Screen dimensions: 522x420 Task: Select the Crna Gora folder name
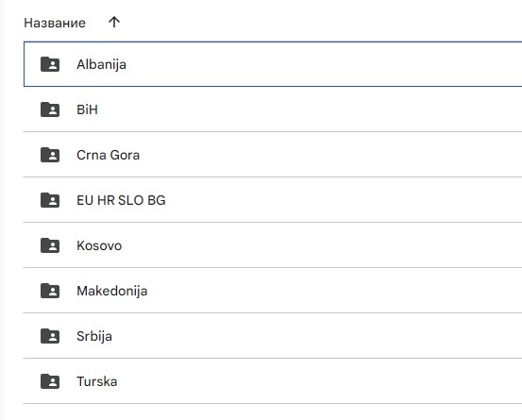point(108,155)
